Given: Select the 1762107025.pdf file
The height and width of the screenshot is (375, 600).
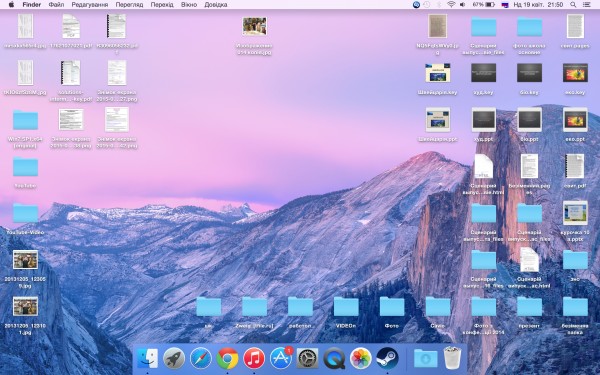Looking at the screenshot, I should coord(71,26).
